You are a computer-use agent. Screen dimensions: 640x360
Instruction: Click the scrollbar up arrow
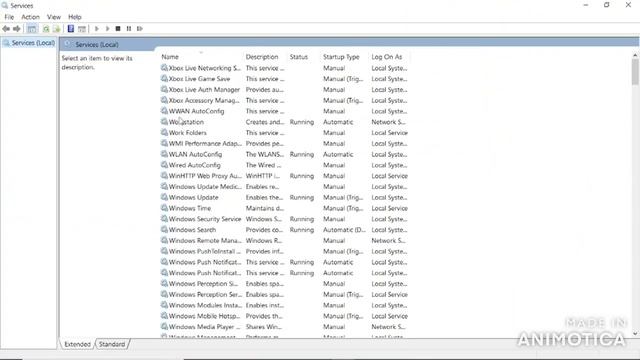[x=635, y=55]
